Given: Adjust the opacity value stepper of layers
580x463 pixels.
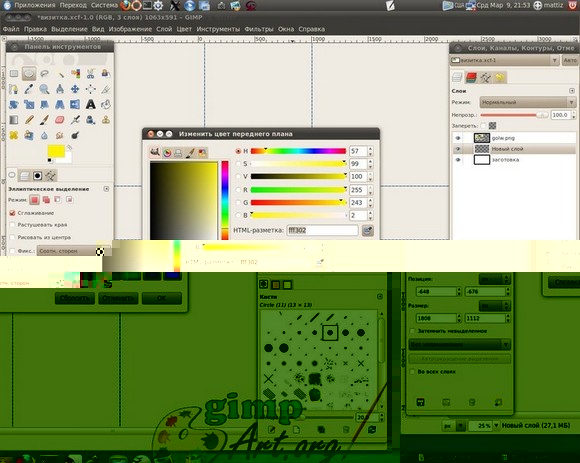Looking at the screenshot, I should point(574,115).
